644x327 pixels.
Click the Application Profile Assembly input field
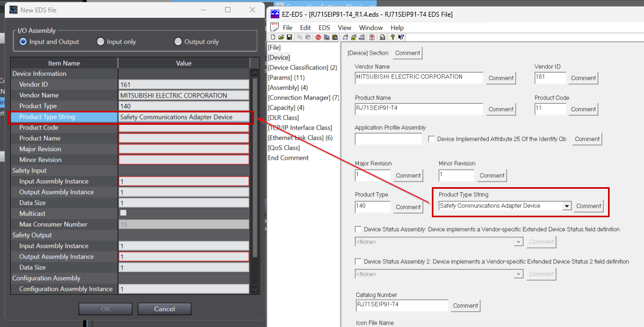(x=388, y=139)
